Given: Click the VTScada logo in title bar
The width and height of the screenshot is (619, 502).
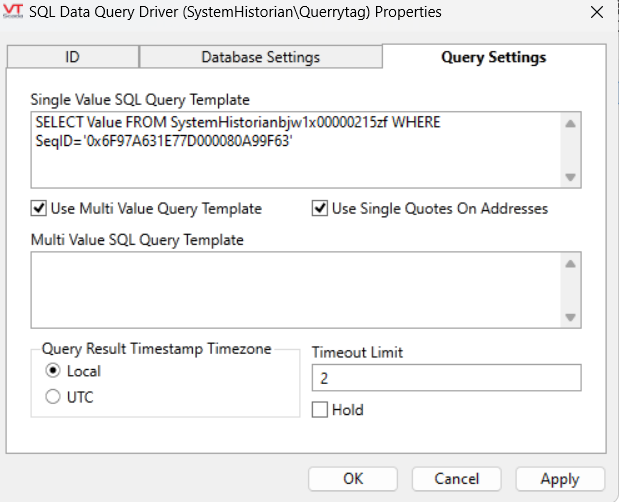Looking at the screenshot, I should (x=14, y=12).
